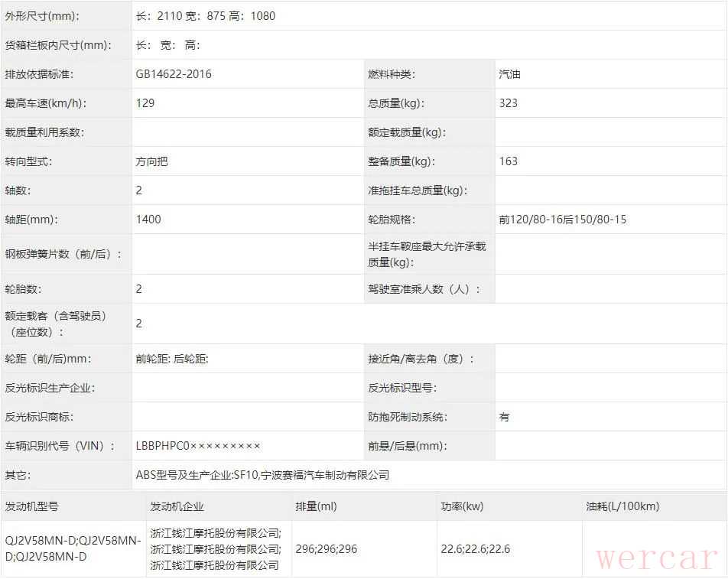Select the 驾驶室准乘人数（人） label
Viewport: 728px width, 579px height.
pyautogui.click(x=424, y=289)
